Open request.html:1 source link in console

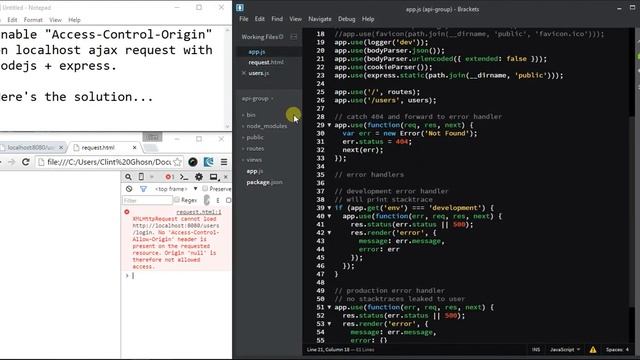pyautogui.click(x=199, y=212)
